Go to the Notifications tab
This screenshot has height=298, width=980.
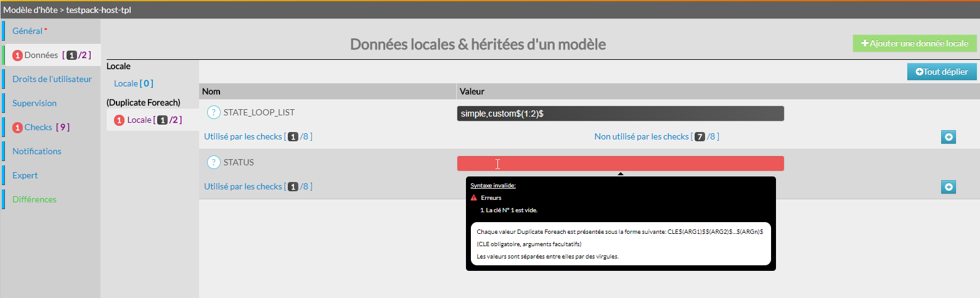coord(37,151)
